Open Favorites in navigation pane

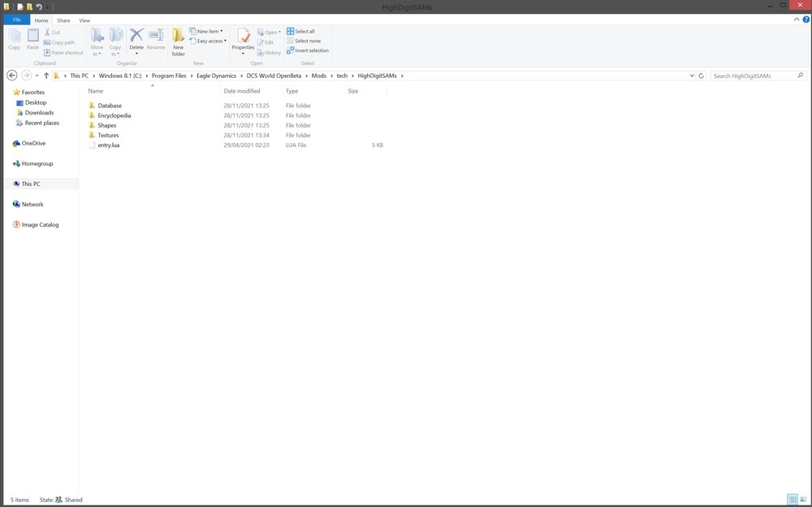[x=32, y=93]
